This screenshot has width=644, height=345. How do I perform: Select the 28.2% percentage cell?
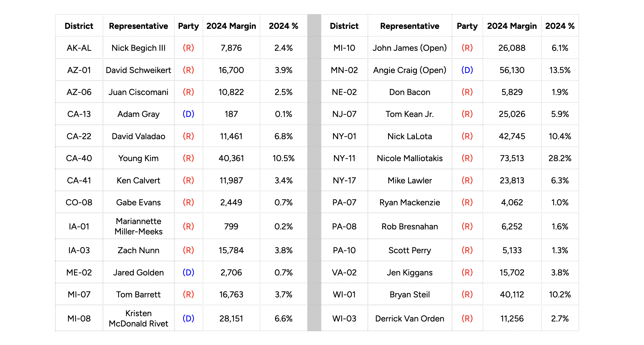tap(560, 158)
